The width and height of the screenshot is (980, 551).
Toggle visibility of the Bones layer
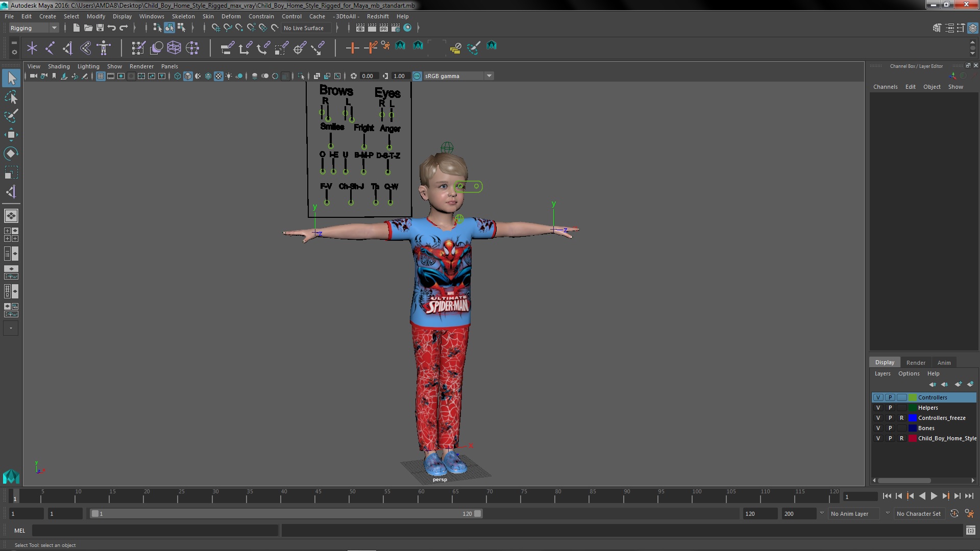(878, 428)
